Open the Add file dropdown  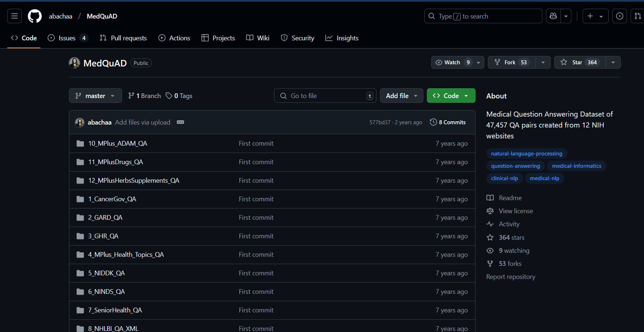point(402,96)
